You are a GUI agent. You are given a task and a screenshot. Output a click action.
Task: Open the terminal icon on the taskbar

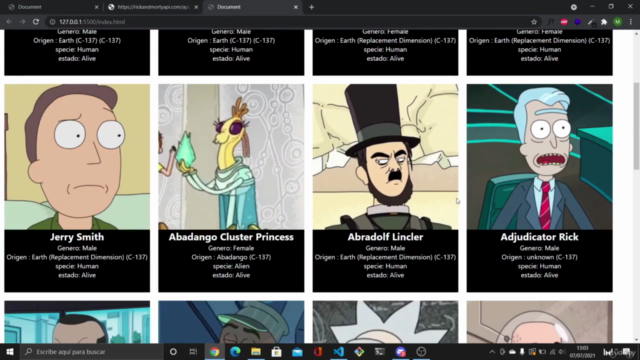[380, 351]
